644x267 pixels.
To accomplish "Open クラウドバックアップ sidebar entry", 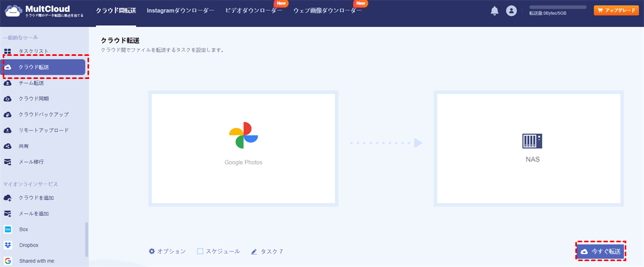I will pyautogui.click(x=44, y=114).
